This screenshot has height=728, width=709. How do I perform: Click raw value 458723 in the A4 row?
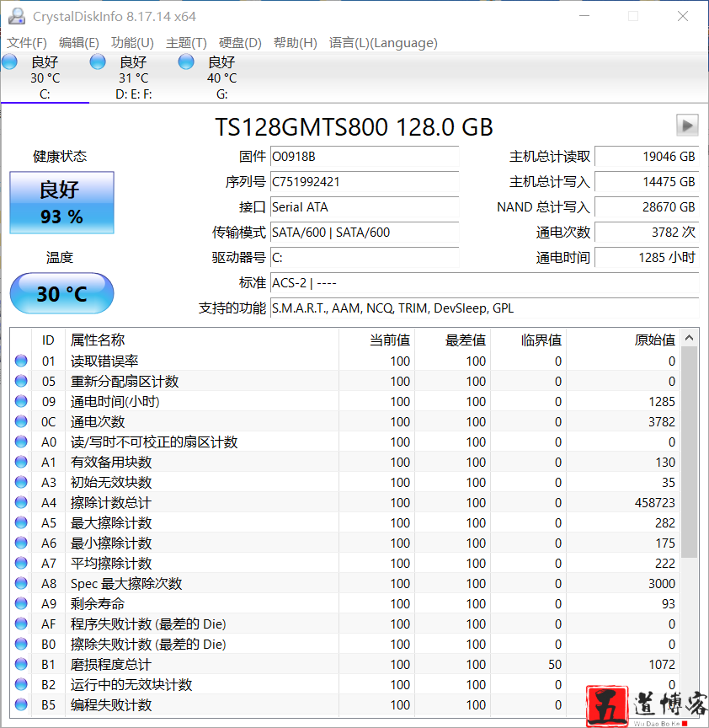(655, 502)
